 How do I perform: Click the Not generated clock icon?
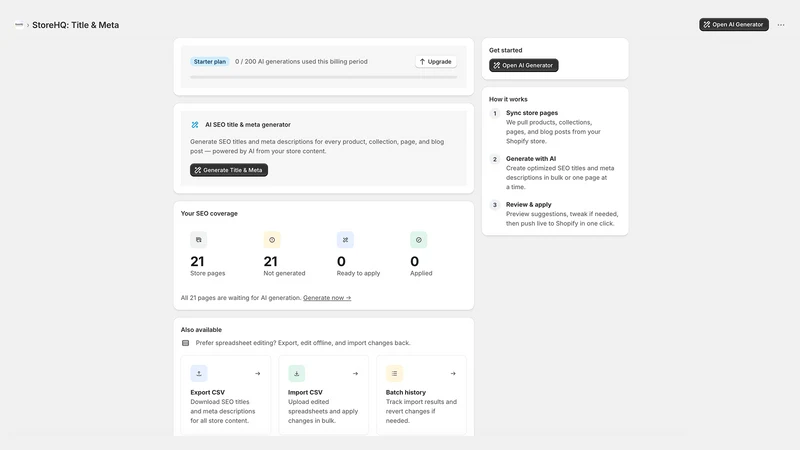tap(272, 240)
